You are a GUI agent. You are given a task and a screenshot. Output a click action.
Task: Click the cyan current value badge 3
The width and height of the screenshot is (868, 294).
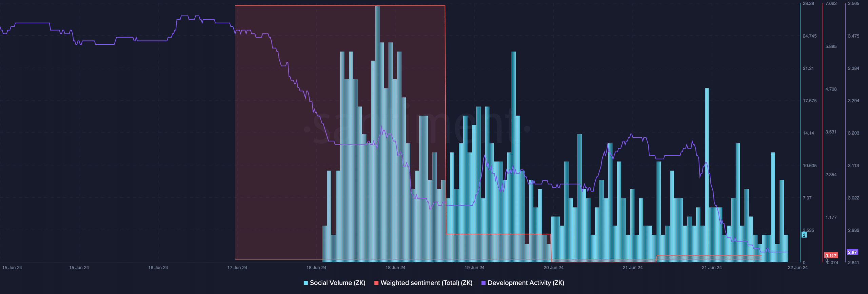pos(804,235)
